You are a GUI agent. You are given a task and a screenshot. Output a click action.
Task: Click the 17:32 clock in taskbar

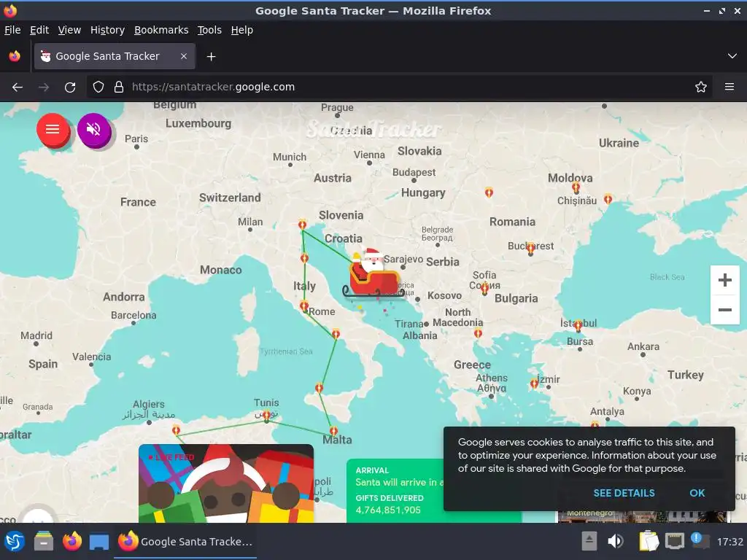coord(729,542)
